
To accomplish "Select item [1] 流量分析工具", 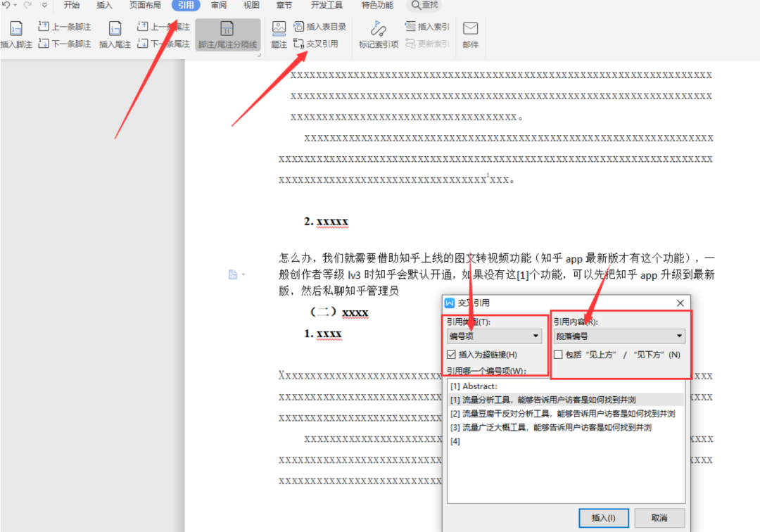I will 566,400.
